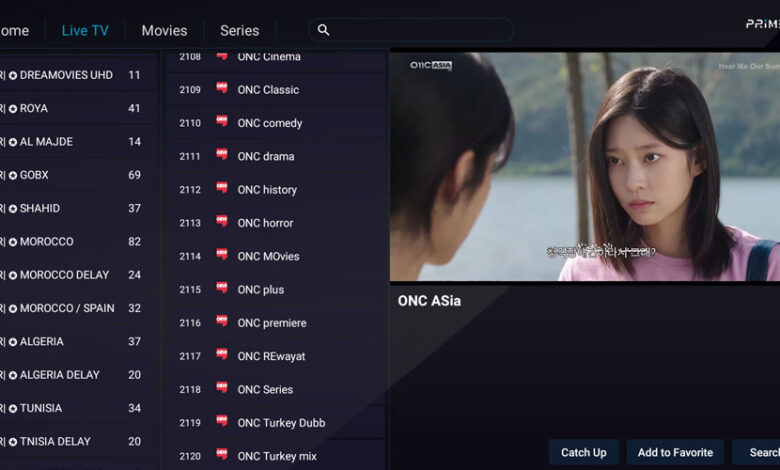The height and width of the screenshot is (470, 780).
Task: Click the star icon beside SHAHID
Action: [13, 209]
